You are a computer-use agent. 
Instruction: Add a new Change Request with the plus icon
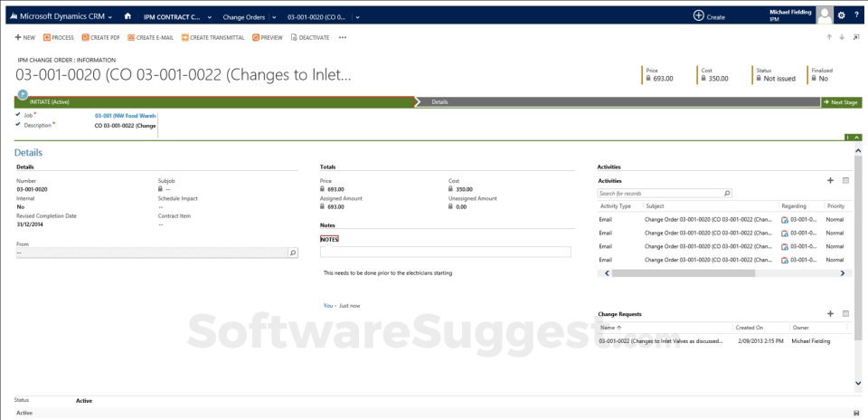(830, 313)
